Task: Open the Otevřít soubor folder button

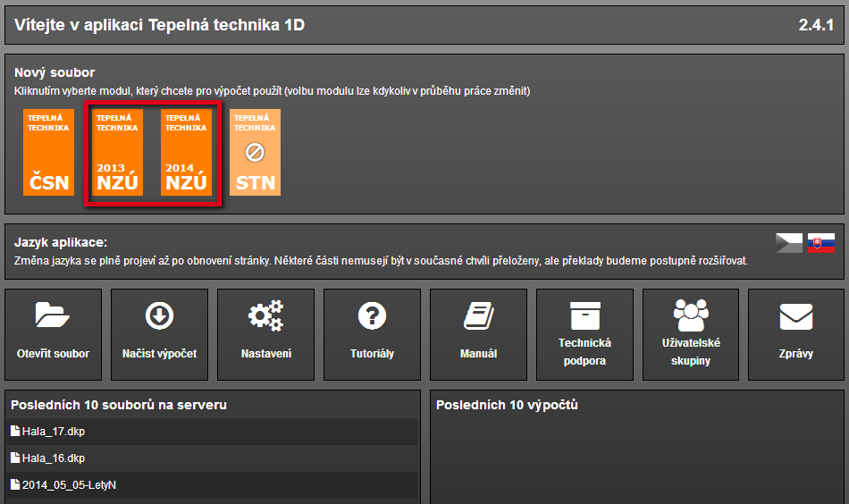Action: pyautogui.click(x=53, y=334)
